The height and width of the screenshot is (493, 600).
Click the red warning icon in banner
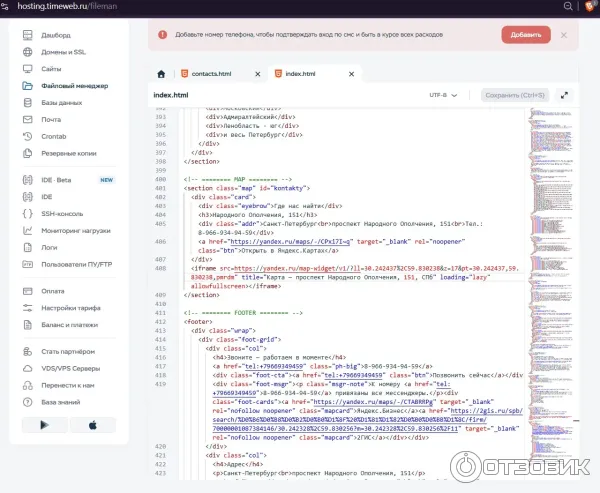pyautogui.click(x=163, y=35)
